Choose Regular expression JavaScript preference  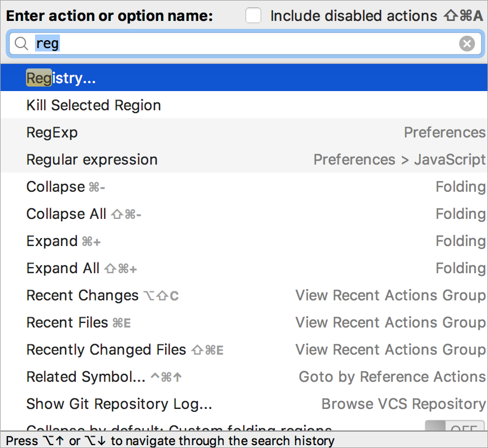[244, 159]
